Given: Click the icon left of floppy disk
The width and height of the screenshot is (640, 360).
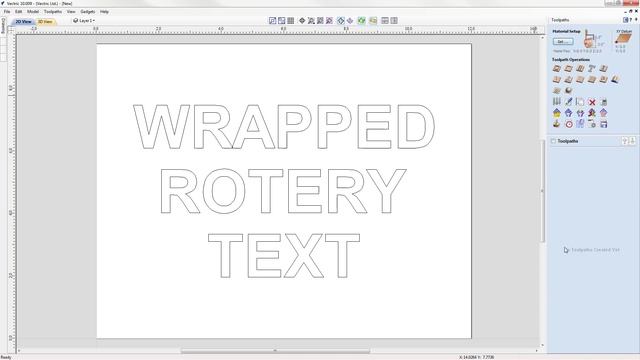Looking at the screenshot, I should pos(592,124).
